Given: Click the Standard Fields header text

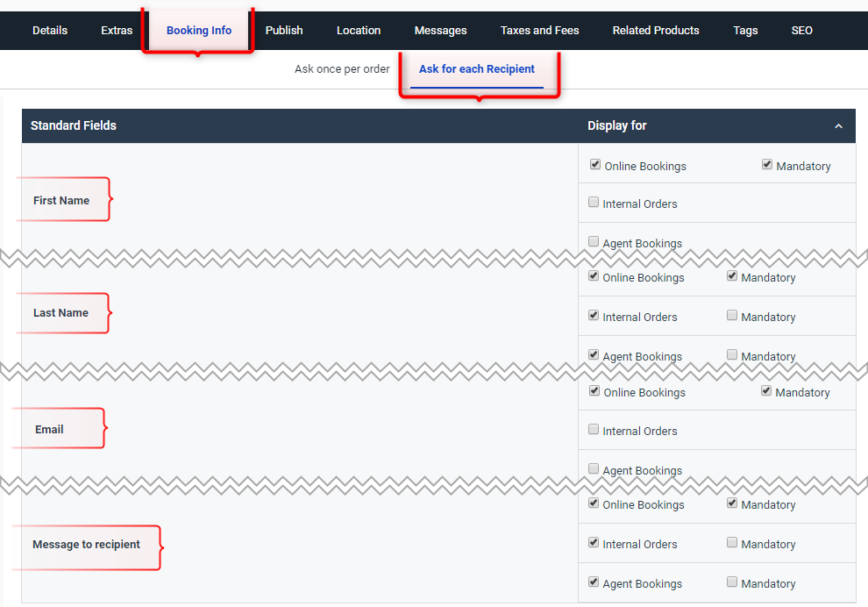Looking at the screenshot, I should pos(74,125).
